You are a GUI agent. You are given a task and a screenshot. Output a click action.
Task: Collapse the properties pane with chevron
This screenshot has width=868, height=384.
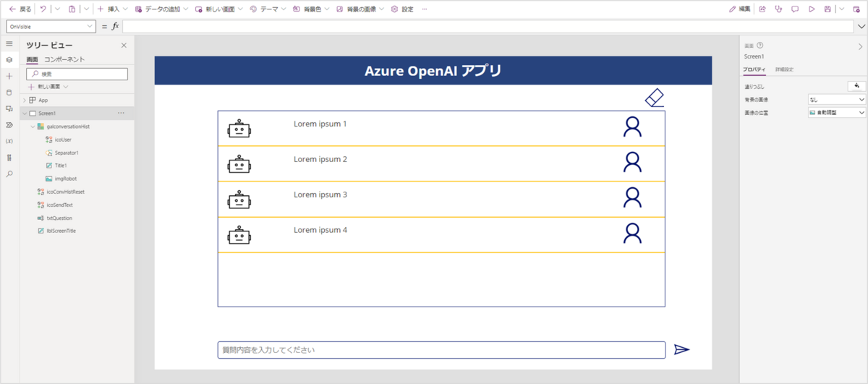tap(860, 46)
